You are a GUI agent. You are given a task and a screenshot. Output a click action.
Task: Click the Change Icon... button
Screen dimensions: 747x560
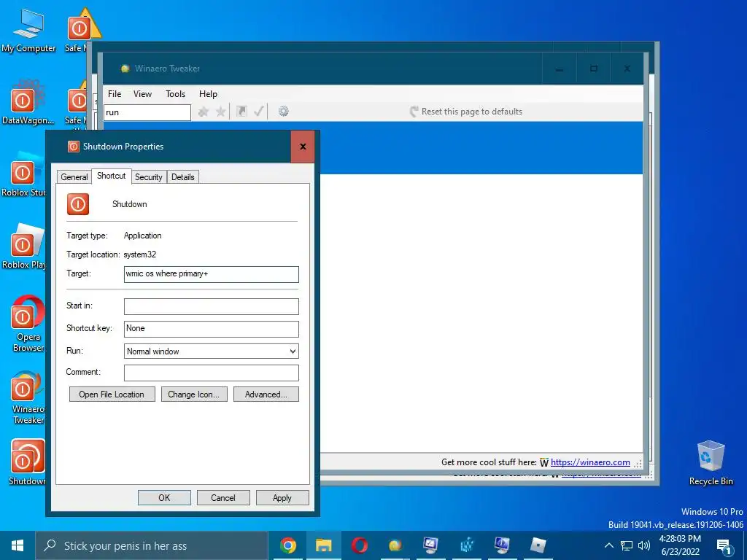pos(194,394)
